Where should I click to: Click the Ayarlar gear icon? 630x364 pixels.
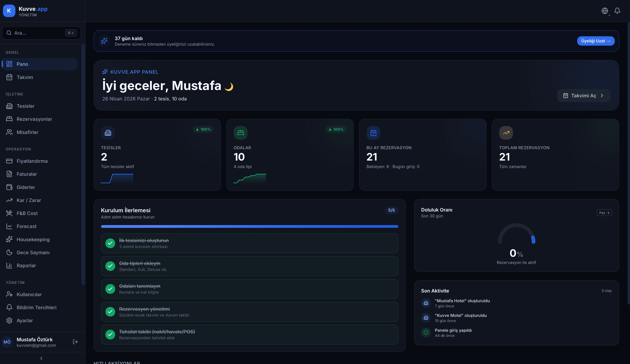pos(9,320)
